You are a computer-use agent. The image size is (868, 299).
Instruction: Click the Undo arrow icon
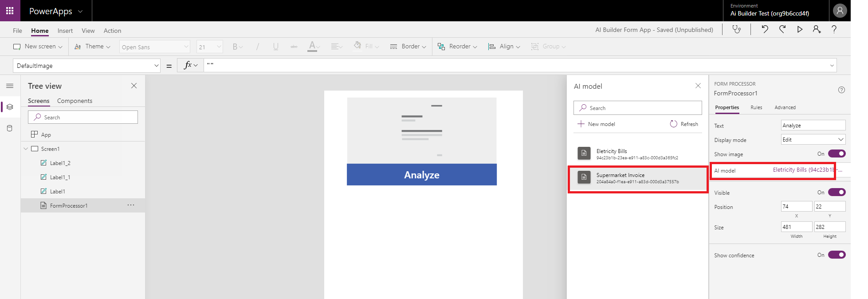coord(765,30)
